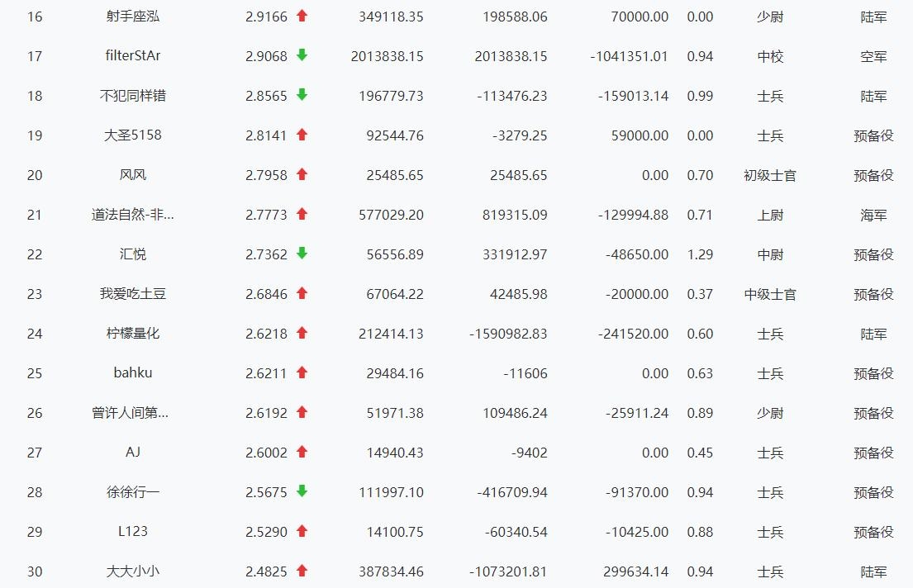The height and width of the screenshot is (588, 913).
Task: Click the red up arrow in row 16
Action: tap(302, 16)
